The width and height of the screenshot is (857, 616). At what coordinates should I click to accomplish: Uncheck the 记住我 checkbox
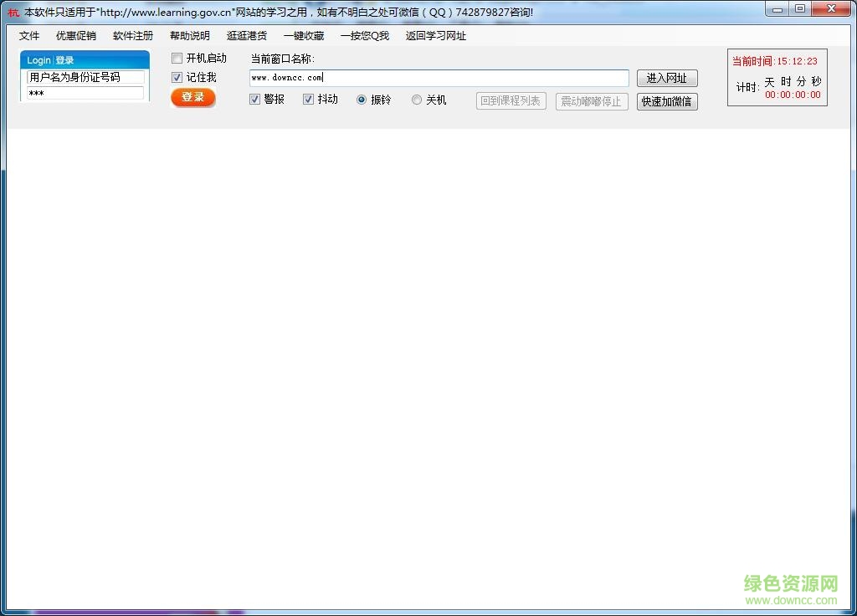pos(177,77)
